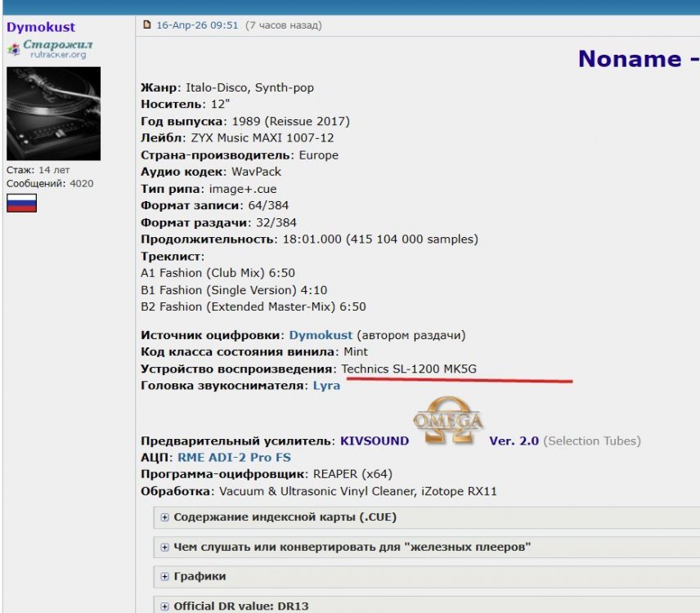Open the turntable avatar image of Dymokust
The width and height of the screenshot is (700, 613).
click(x=53, y=114)
